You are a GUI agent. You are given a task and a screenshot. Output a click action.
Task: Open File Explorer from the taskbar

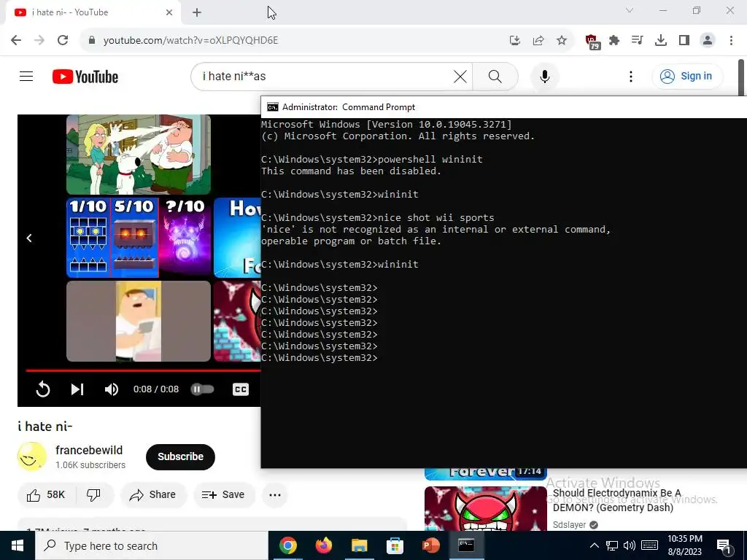click(359, 545)
